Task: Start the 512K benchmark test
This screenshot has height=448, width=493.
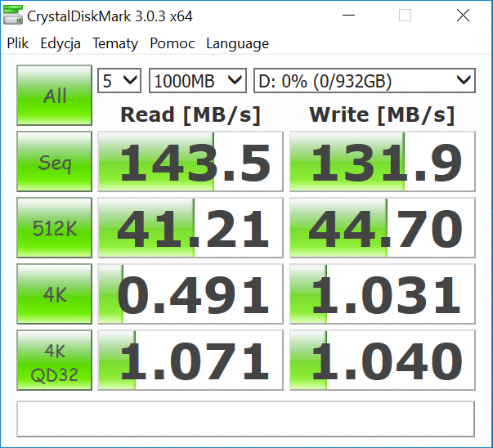Action: coord(55,227)
